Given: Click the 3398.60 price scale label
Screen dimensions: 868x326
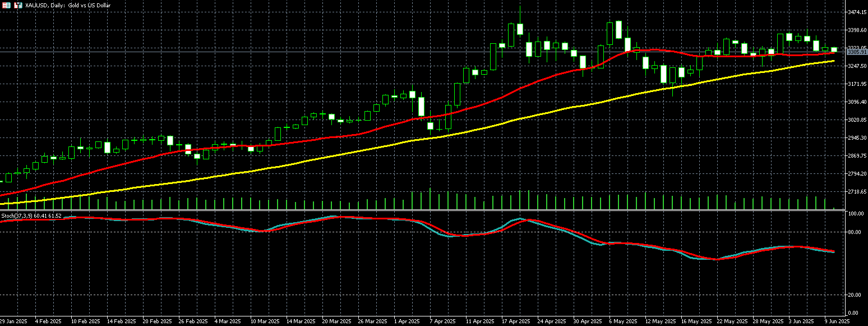Looking at the screenshot, I should pos(857,30).
